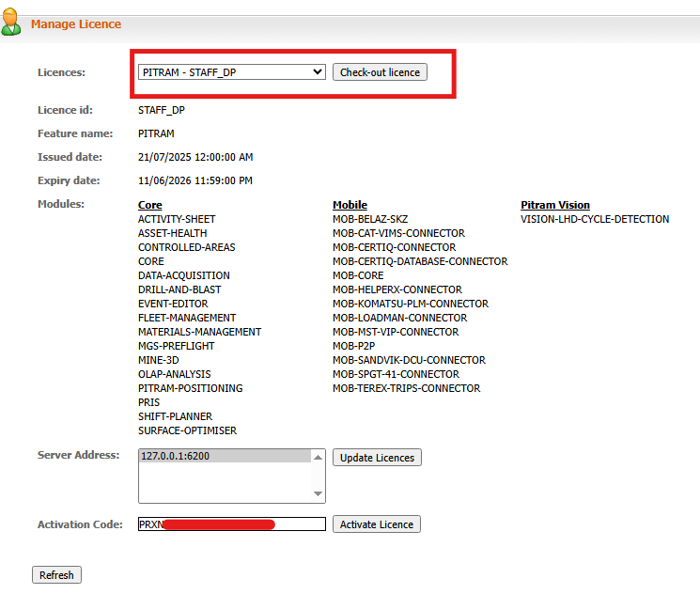The image size is (700, 594).
Task: Click the ACTIVITY-SHEET module entry
Action: (177, 219)
